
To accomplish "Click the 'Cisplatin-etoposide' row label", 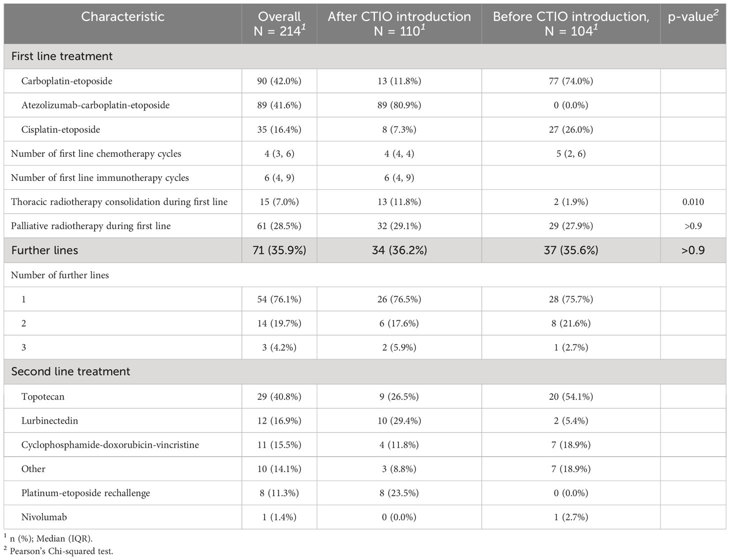I will [x=60, y=129].
